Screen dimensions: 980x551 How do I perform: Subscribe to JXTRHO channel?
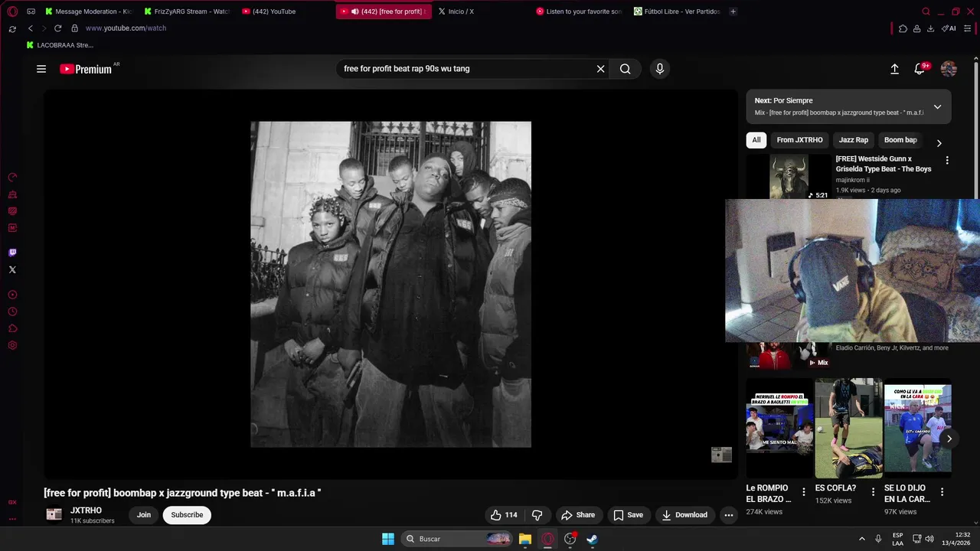[187, 515]
